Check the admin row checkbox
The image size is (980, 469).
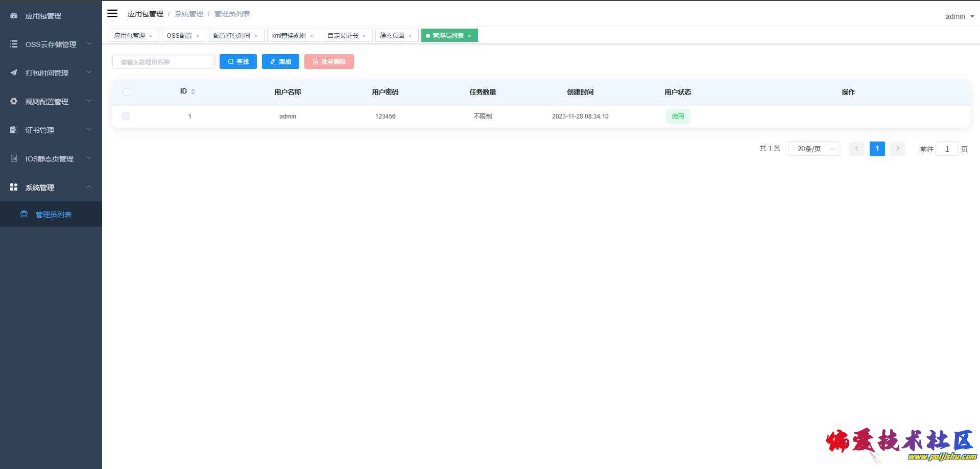pyautogui.click(x=126, y=116)
